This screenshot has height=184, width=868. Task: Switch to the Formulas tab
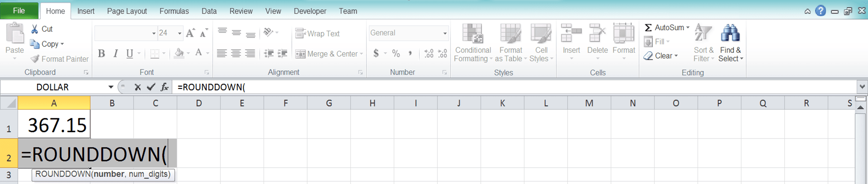coord(174,11)
